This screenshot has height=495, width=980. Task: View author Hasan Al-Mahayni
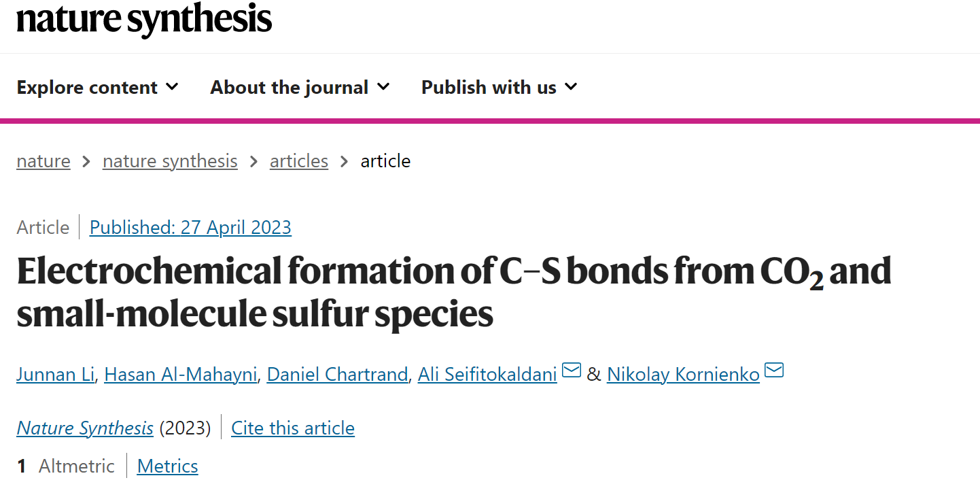click(180, 374)
